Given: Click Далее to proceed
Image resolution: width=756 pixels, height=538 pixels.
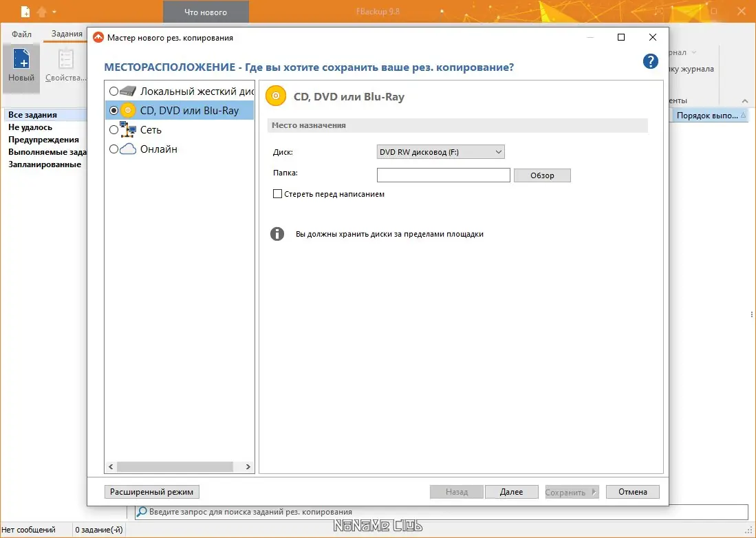Looking at the screenshot, I should click(511, 492).
